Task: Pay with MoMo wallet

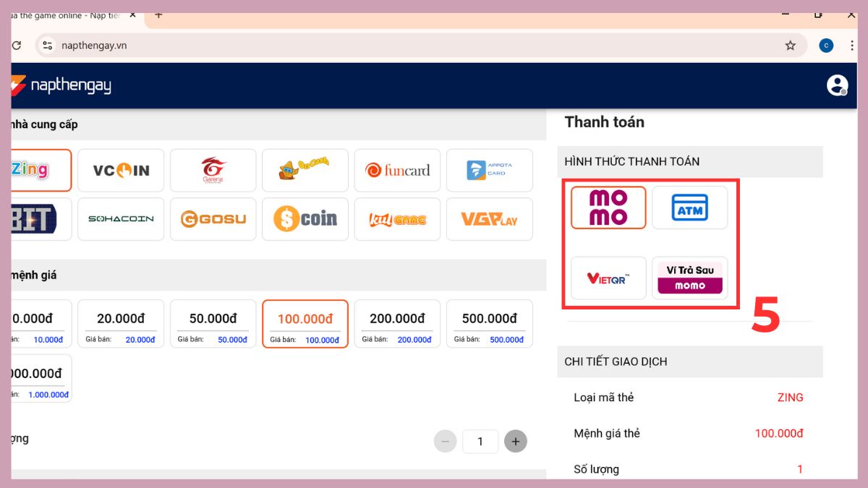Action: 608,207
